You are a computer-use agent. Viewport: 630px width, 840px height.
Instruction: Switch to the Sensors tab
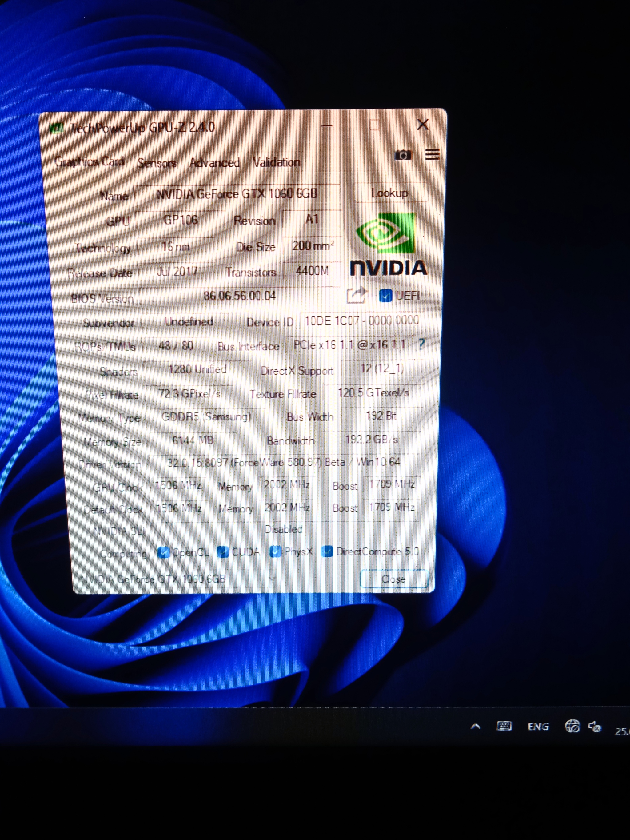click(x=157, y=163)
